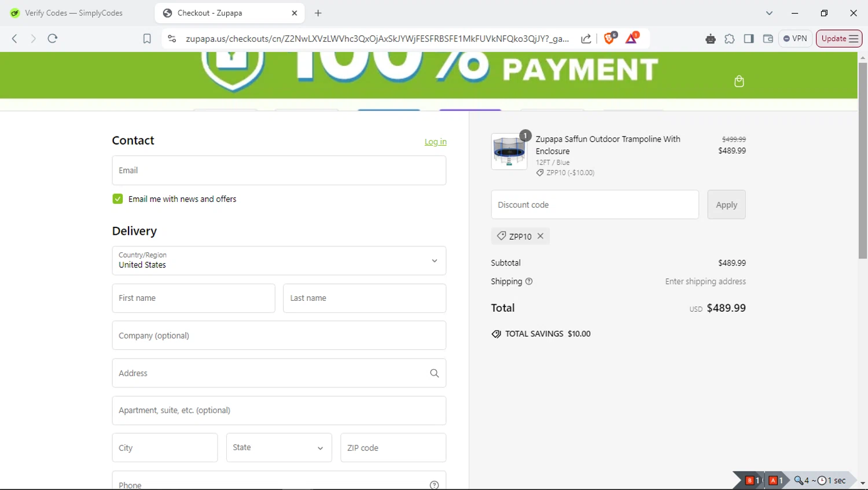Click the First name field
This screenshot has height=490, width=868.
(x=193, y=298)
